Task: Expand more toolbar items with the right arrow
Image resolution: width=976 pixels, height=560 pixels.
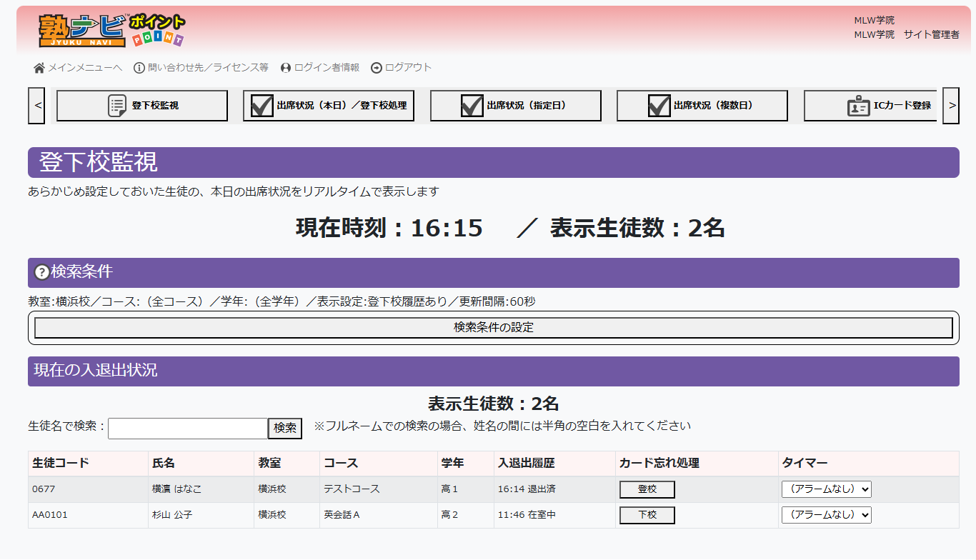Action: (951, 105)
